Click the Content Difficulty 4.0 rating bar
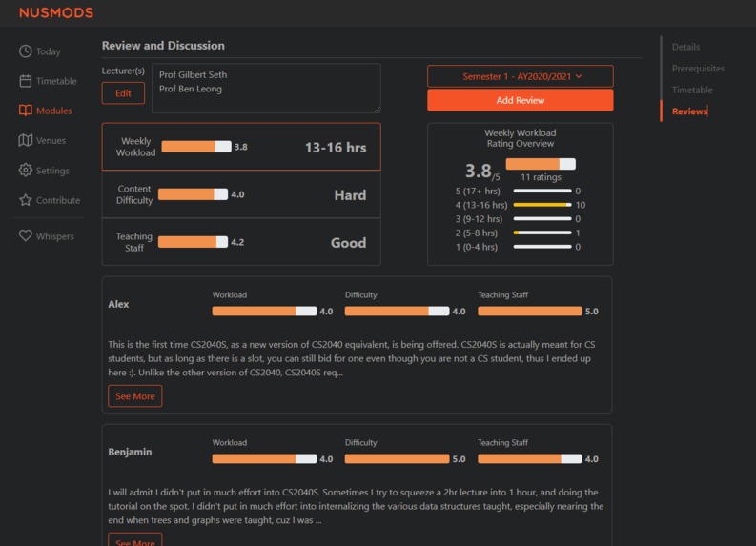The width and height of the screenshot is (756, 546). (x=193, y=194)
